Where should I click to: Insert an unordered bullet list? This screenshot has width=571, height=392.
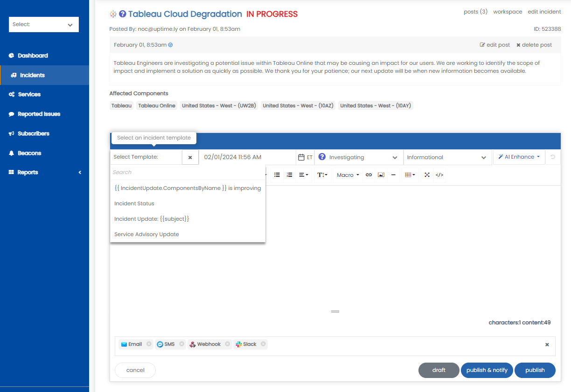tap(277, 175)
